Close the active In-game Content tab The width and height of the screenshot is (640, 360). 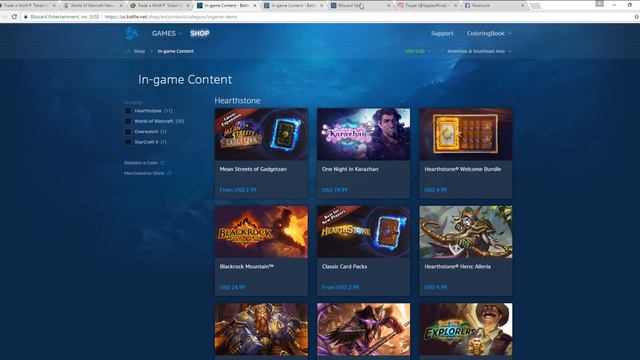[x=255, y=6]
